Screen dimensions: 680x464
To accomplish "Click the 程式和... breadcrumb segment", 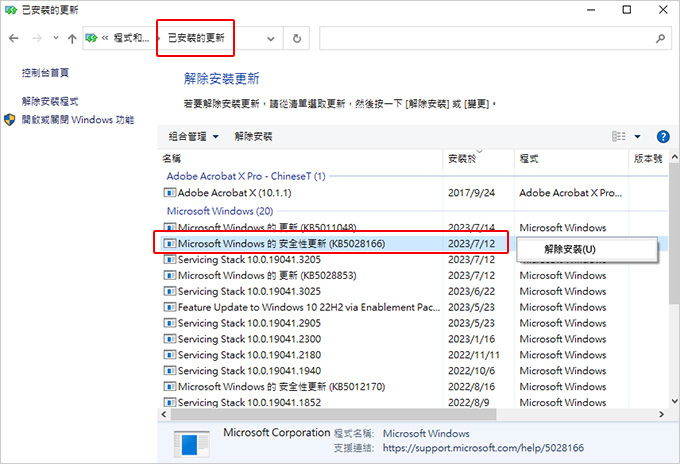I will coord(131,38).
